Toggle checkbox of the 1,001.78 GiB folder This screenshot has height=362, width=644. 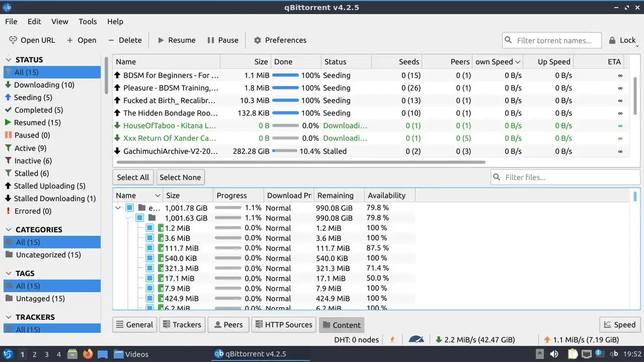[130, 208]
